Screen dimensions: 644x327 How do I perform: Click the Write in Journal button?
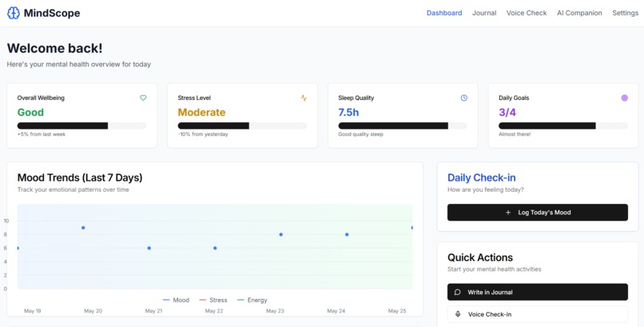click(538, 292)
